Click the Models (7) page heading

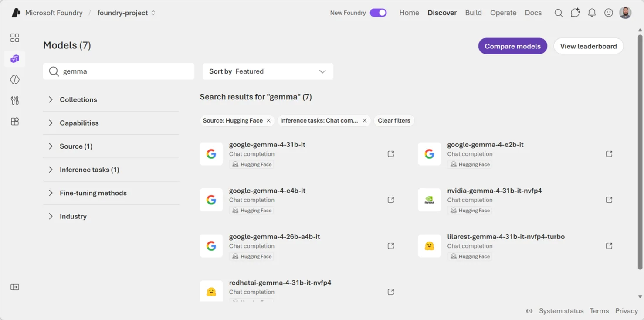coord(67,45)
